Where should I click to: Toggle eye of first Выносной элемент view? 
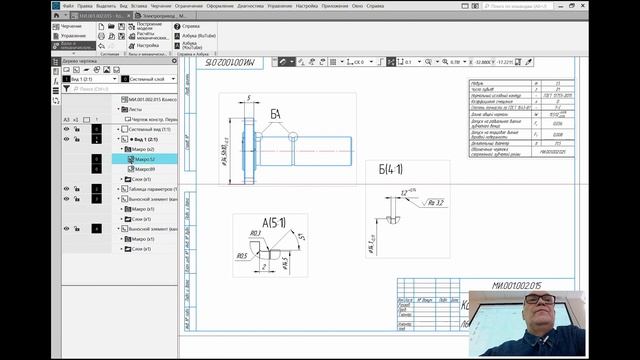pos(67,199)
